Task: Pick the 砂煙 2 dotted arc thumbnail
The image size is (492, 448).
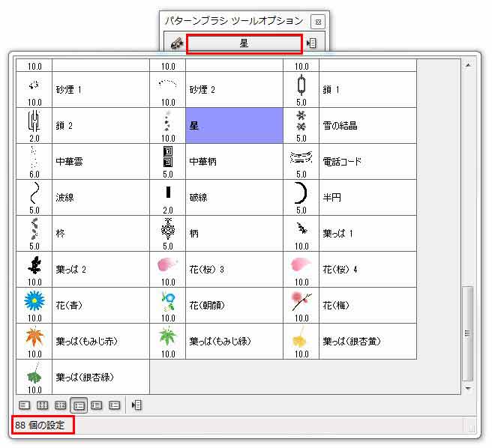Action: [x=167, y=83]
